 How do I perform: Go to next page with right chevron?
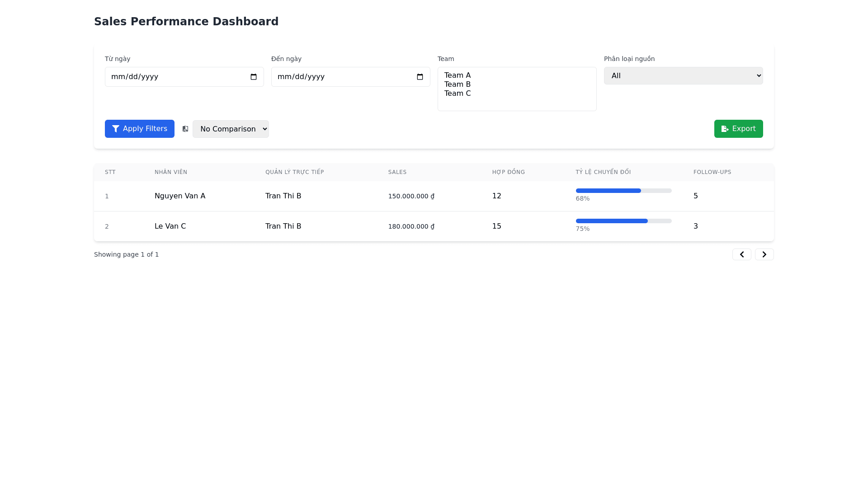pyautogui.click(x=764, y=254)
